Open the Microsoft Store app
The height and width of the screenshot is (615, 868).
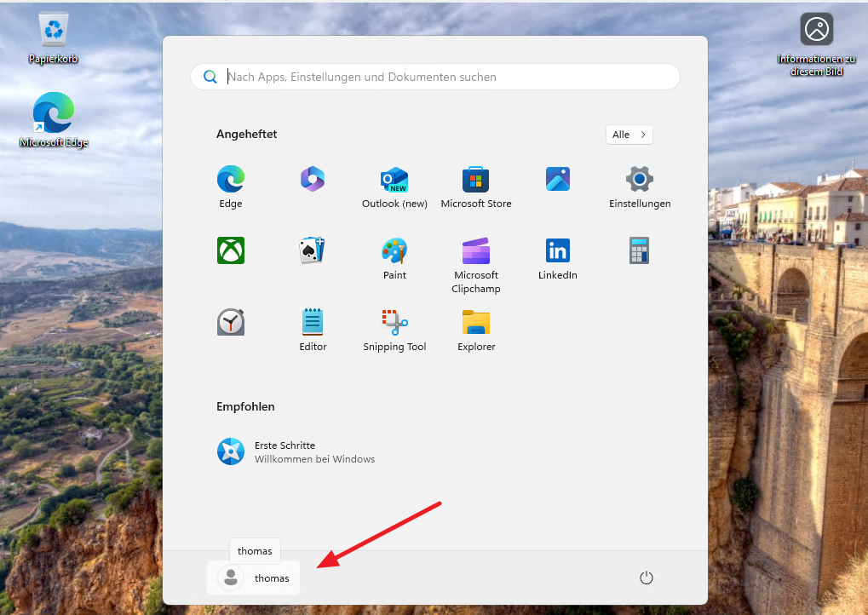(475, 187)
